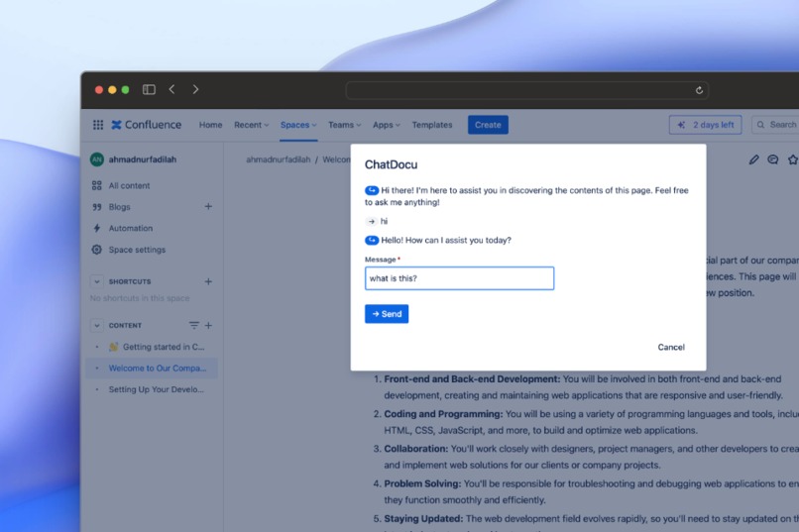Send the ChatDocu message

387,314
